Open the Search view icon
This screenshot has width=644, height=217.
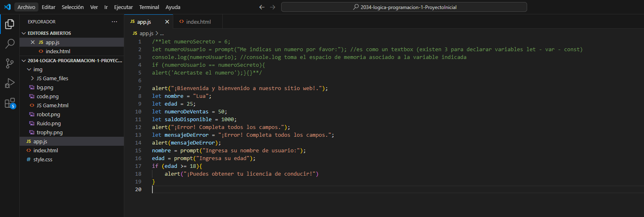click(10, 43)
